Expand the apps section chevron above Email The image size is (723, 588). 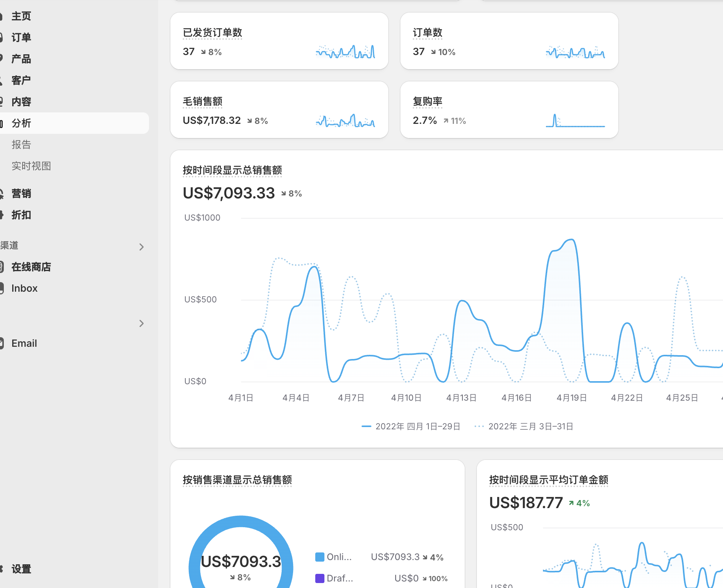pyautogui.click(x=141, y=323)
